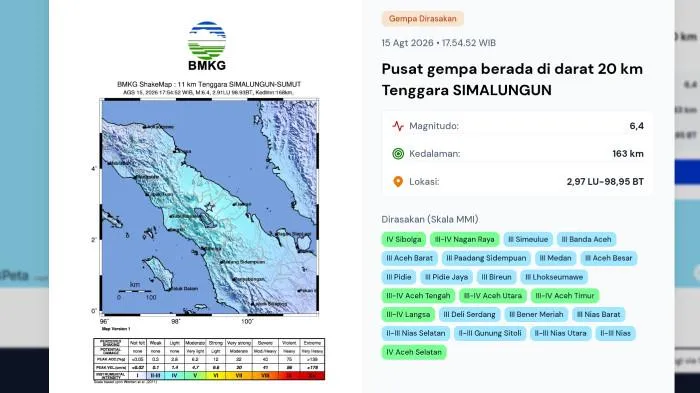
Task: Select the Gempa Dirasakan badge
Action: [422, 19]
